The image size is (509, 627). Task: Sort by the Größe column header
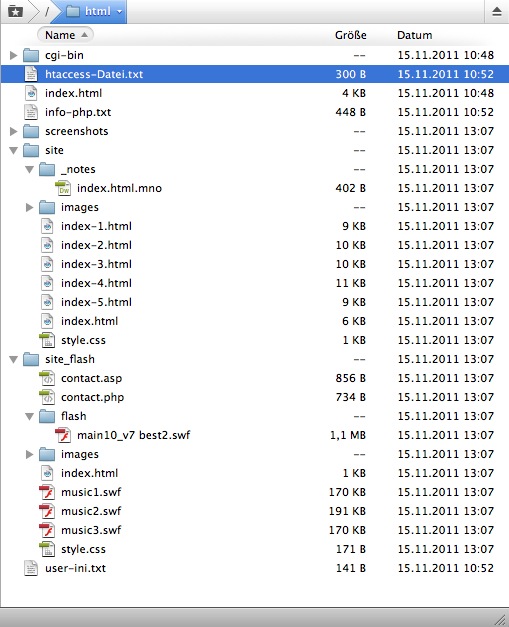pyautogui.click(x=351, y=35)
